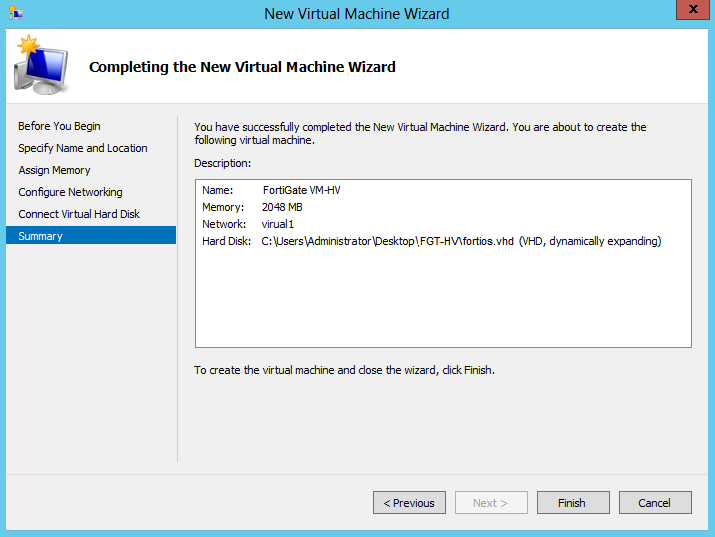Click the virtual machine monitor icon
The width and height of the screenshot is (715, 537).
coord(41,65)
